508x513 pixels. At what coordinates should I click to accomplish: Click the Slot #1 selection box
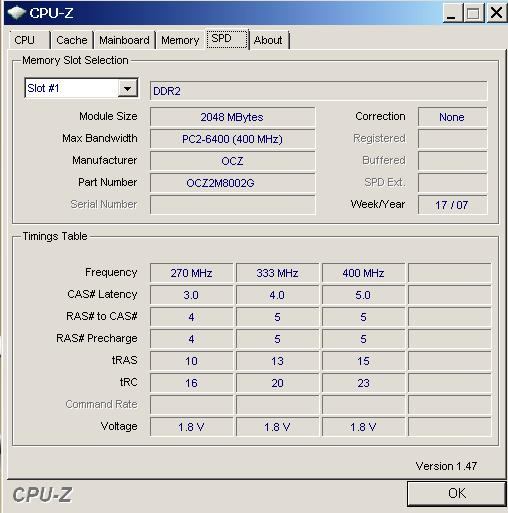coord(81,88)
